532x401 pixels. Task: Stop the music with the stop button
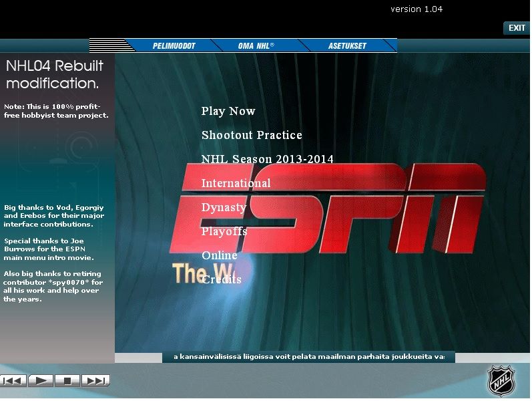coord(67,381)
